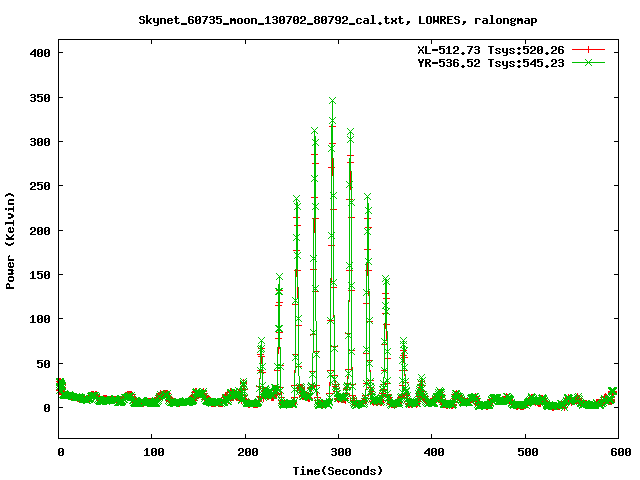Click the Power (Kelvin) axis label
640x480 pixels.
tap(10, 241)
